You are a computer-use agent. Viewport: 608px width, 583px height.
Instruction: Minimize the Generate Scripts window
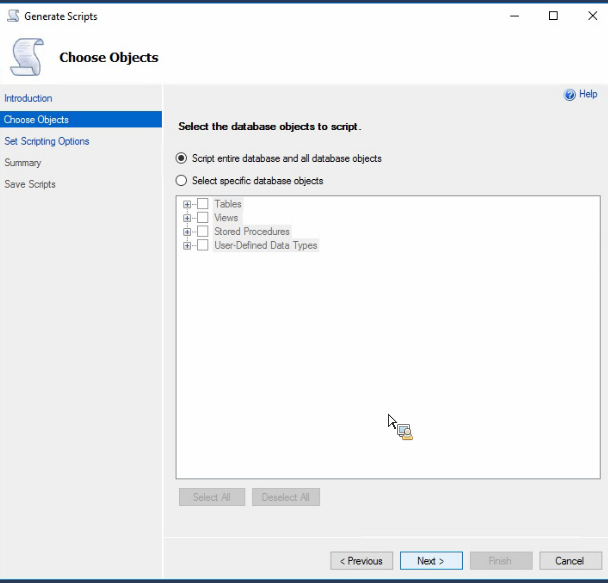pos(515,16)
